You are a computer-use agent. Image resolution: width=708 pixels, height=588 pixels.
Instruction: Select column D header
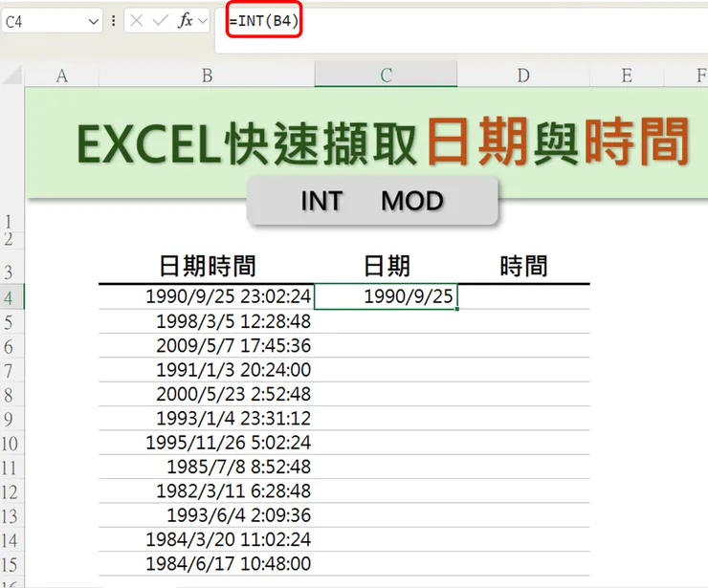pos(523,76)
